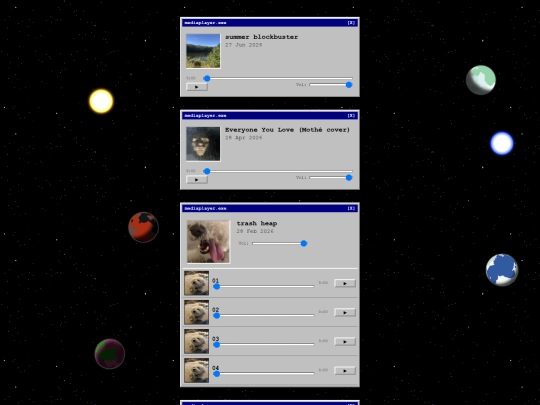Screen dimensions: 540x405
Task: Open the Everyone You Love face cover art
Action: click(203, 144)
